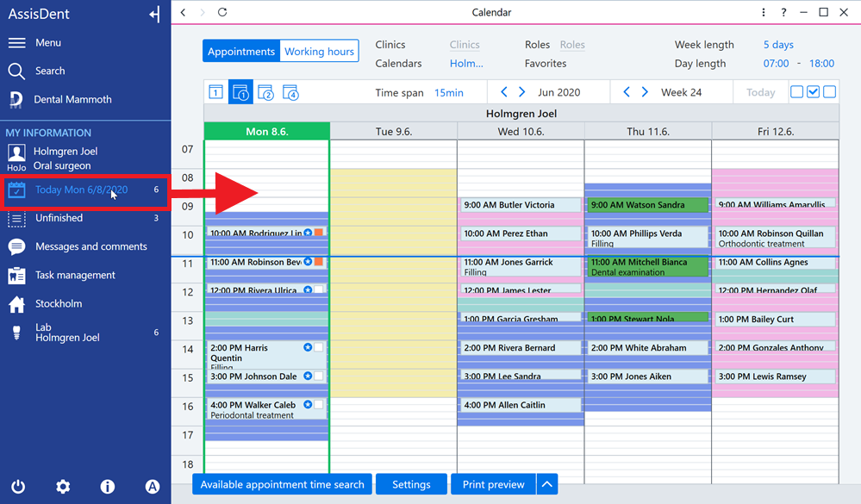Open Stockholm home icon
Viewport: 861px width, 504px height.
tap(16, 304)
